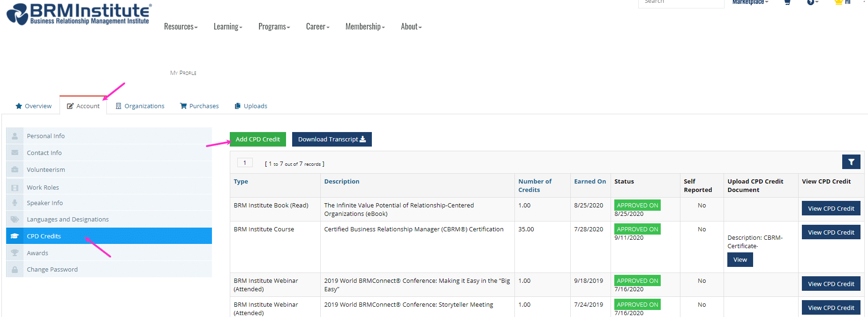The height and width of the screenshot is (317, 868).
Task: Open the BRM Institute logo home link
Action: (79, 14)
